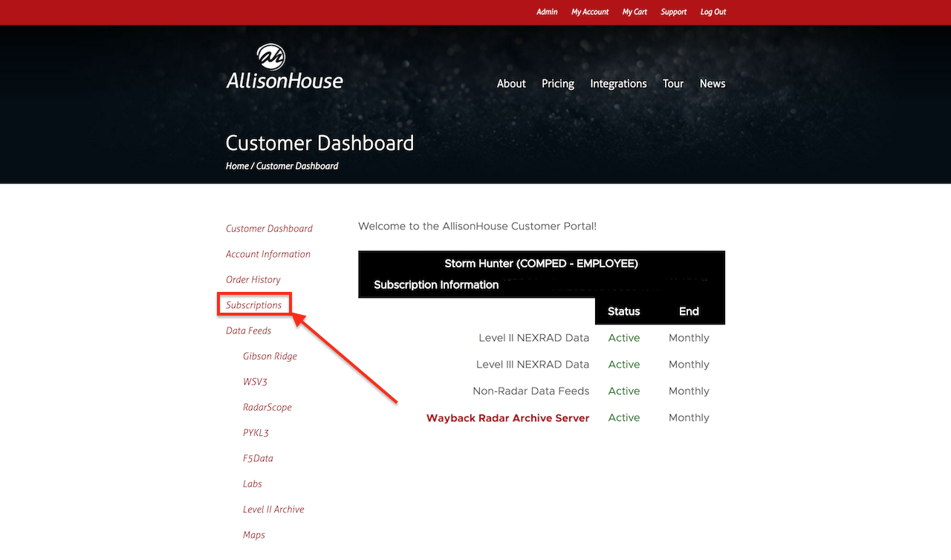Open the Admin link in top bar

click(547, 12)
